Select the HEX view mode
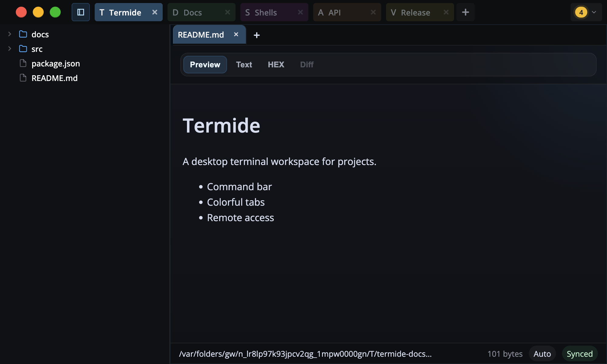 click(x=276, y=65)
